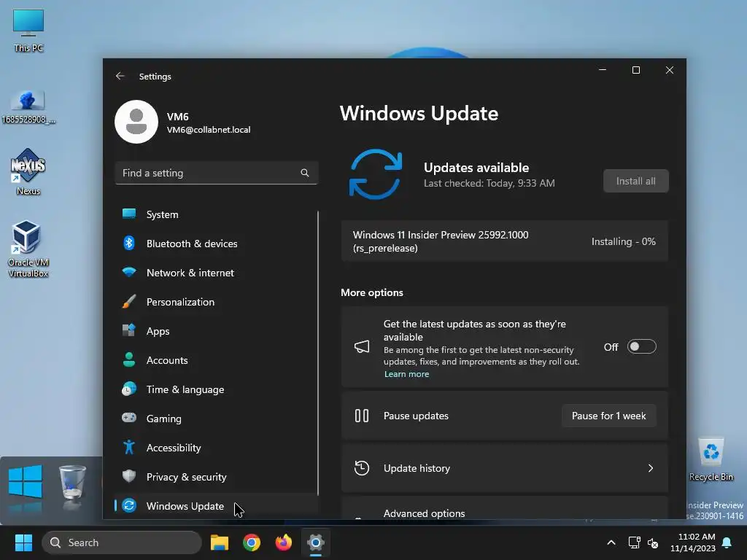Click the Time & language globe icon
The image size is (747, 560).
(x=129, y=389)
